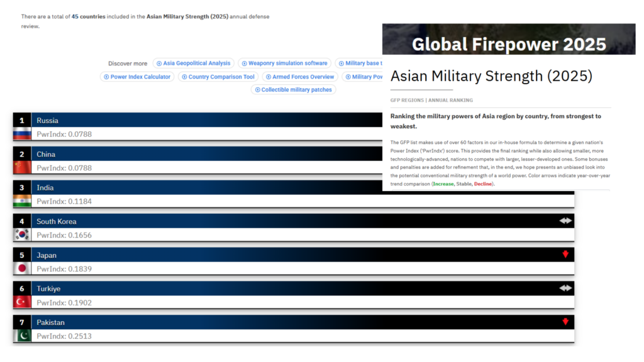644x362 pixels.
Task: Click the China flag icon
Action: pyautogui.click(x=22, y=167)
